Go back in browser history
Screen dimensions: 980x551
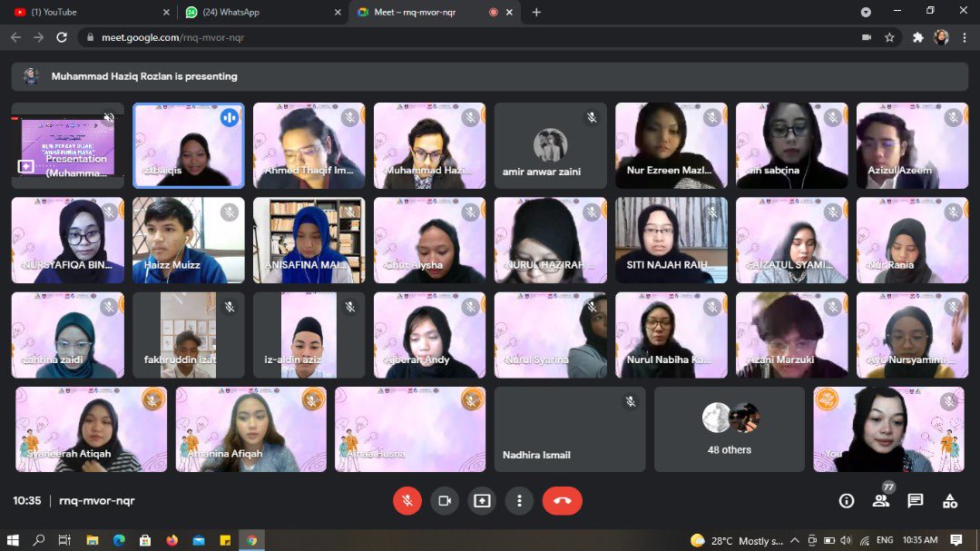(16, 37)
